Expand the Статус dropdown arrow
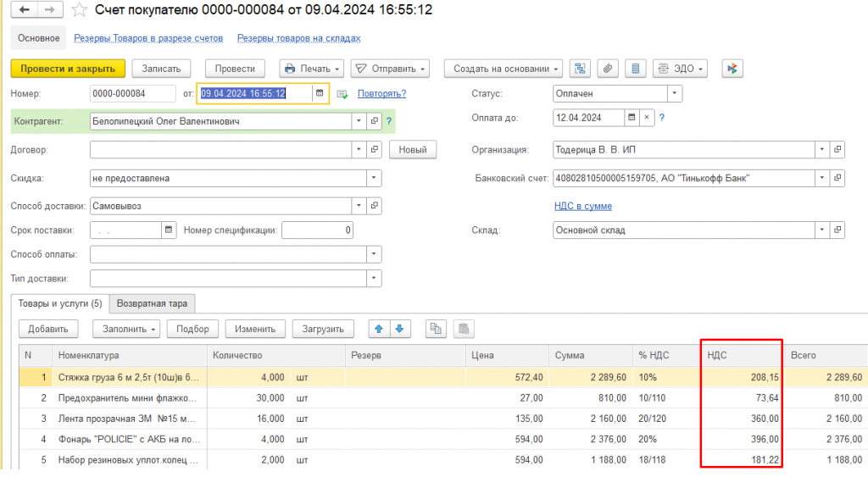The height and width of the screenshot is (488, 868). tap(674, 93)
